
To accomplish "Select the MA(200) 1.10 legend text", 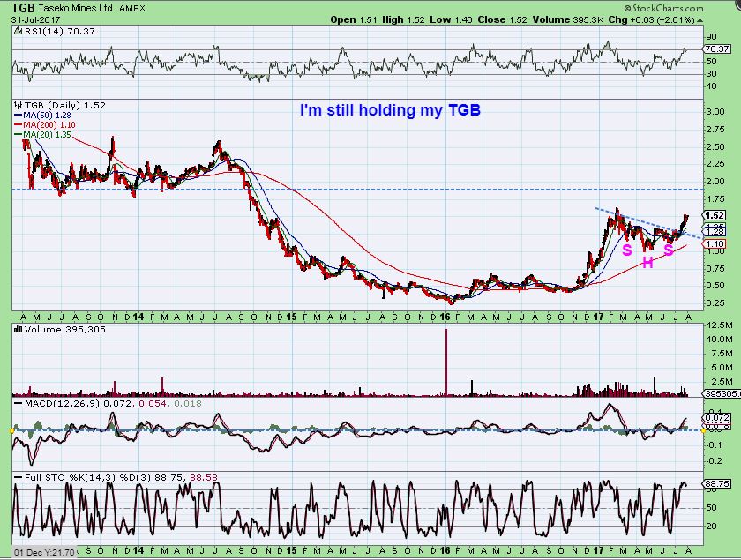I will coord(49,125).
